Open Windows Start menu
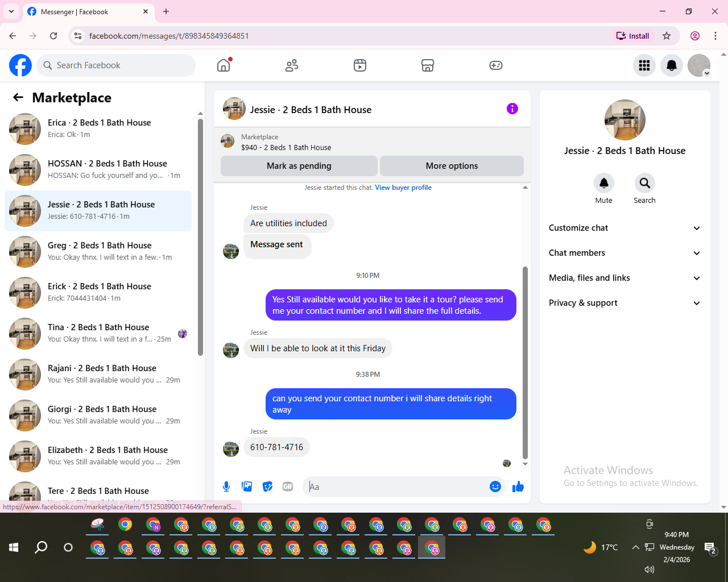Viewport: 728px width, 582px height. click(14, 547)
